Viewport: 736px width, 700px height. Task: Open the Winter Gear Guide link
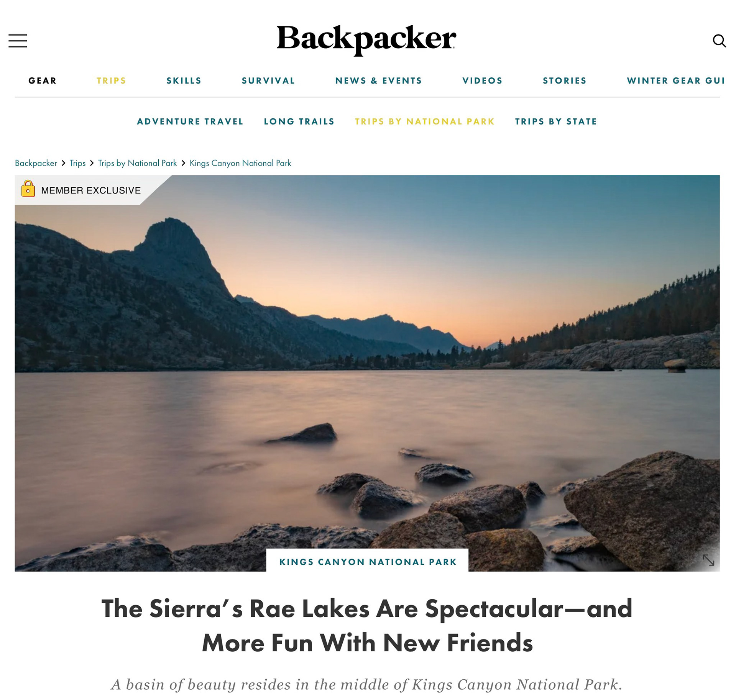(676, 80)
